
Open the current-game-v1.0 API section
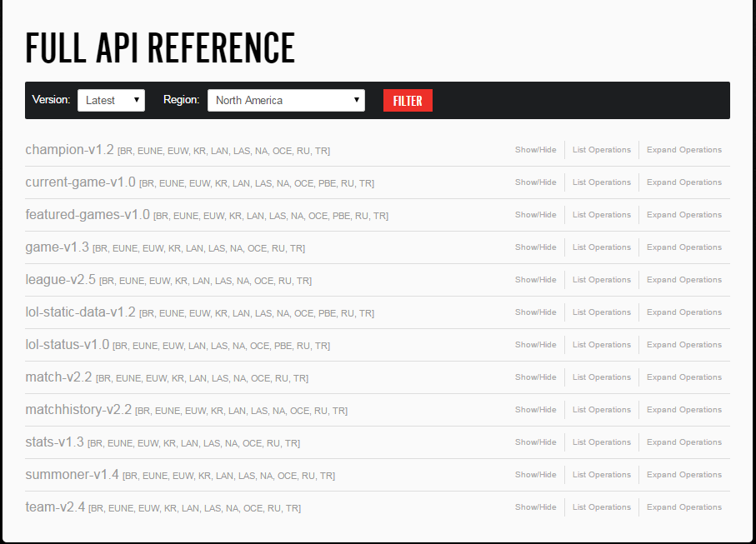pyautogui.click(x=81, y=182)
